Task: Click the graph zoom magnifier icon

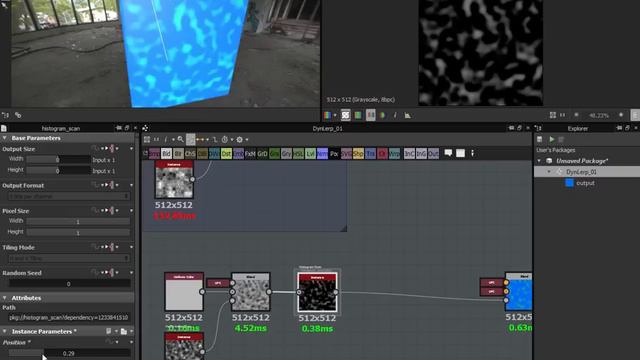Action: point(180,140)
